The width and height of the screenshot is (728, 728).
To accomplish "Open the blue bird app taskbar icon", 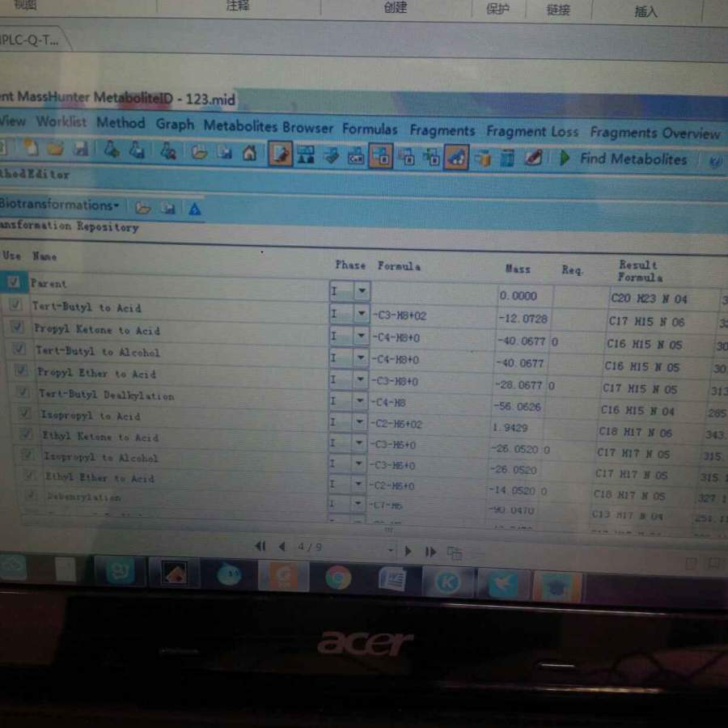I will pyautogui.click(x=503, y=583).
